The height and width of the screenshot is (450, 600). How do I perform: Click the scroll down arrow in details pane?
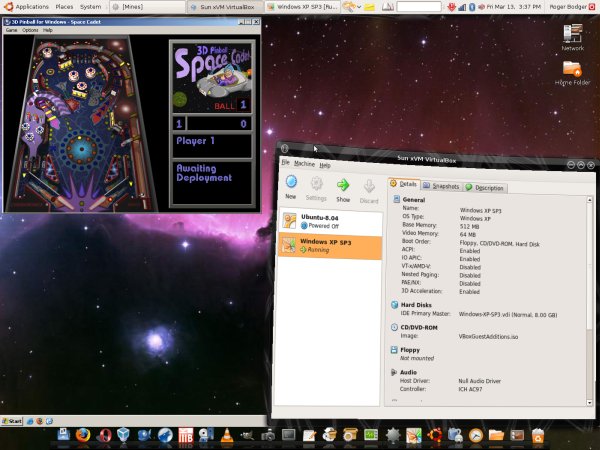click(589, 403)
